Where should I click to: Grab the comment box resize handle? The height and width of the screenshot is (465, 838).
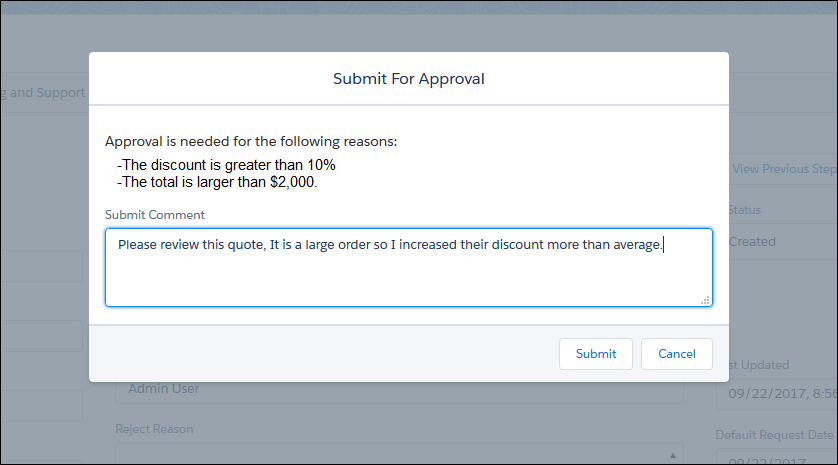coord(705,299)
